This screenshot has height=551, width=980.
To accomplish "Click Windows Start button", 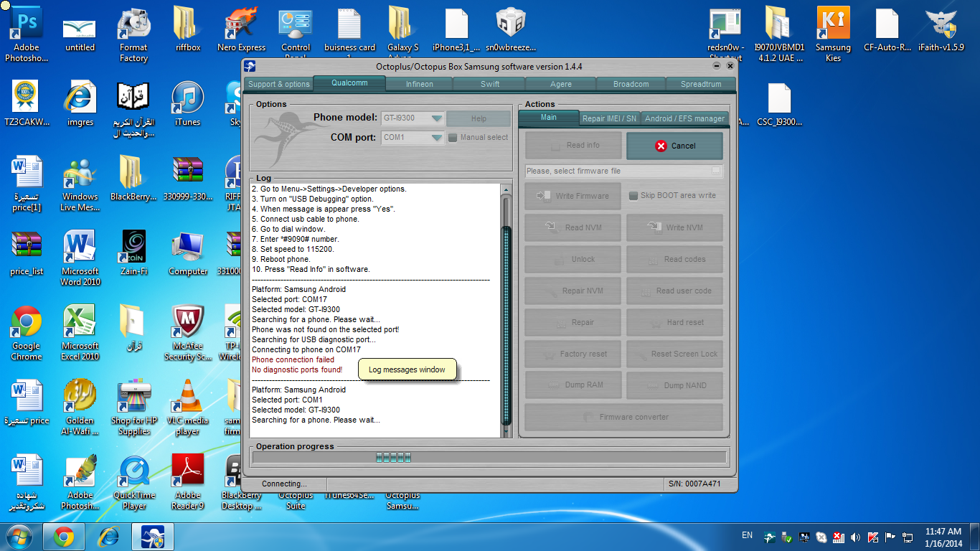I will pos(19,536).
